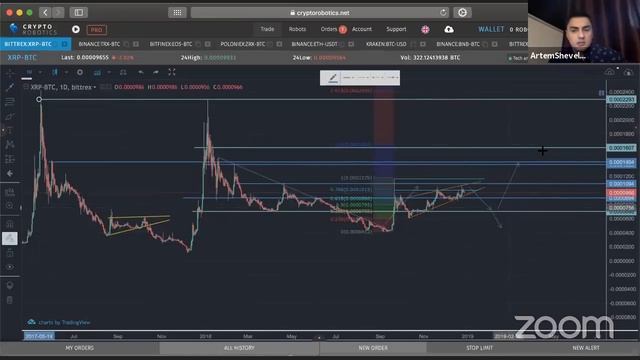This screenshot has width=640, height=360.
Task: Close the POLONIEX:ZRX-BTC tab
Action: coord(279,44)
